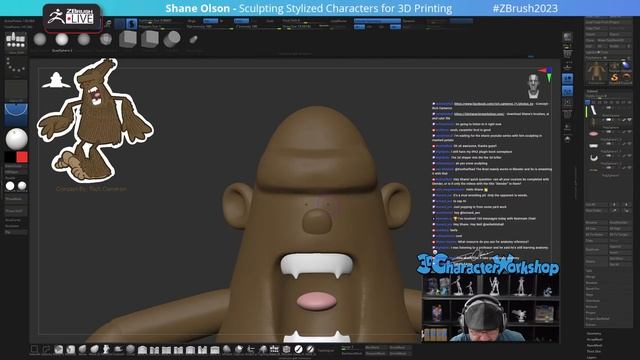This screenshot has width=640, height=360.
Task: Select the red main color swatch
Action: (x=22, y=157)
